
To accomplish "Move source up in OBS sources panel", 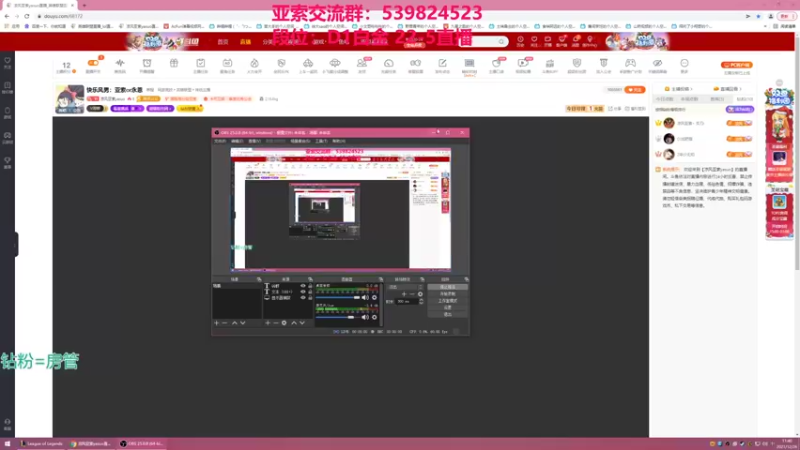I will click(293, 323).
